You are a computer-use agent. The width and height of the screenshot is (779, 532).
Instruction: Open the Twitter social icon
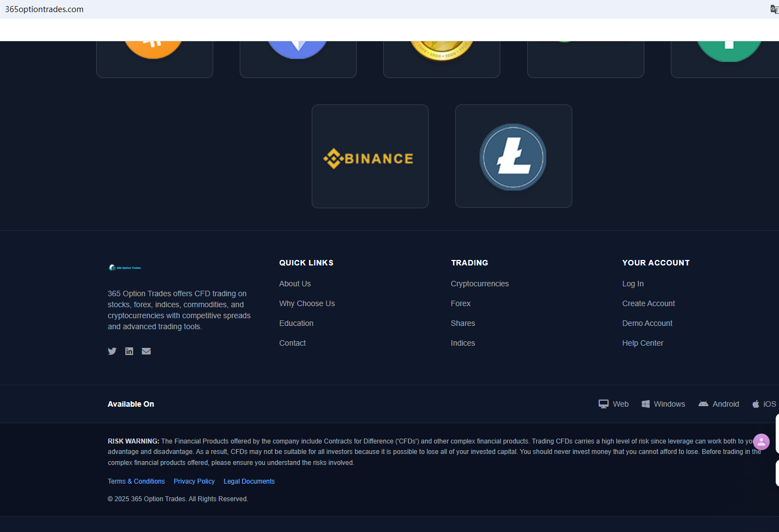pyautogui.click(x=112, y=351)
